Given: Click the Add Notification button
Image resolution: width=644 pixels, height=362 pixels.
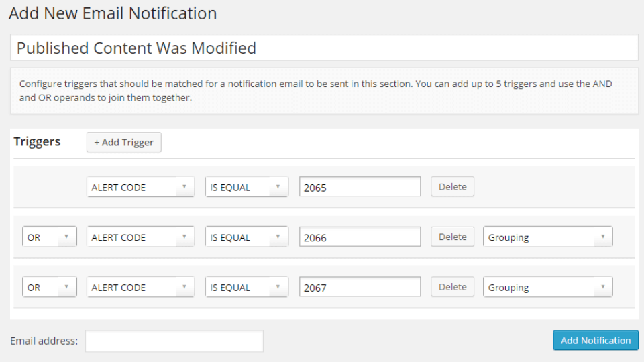Looking at the screenshot, I should coord(596,341).
